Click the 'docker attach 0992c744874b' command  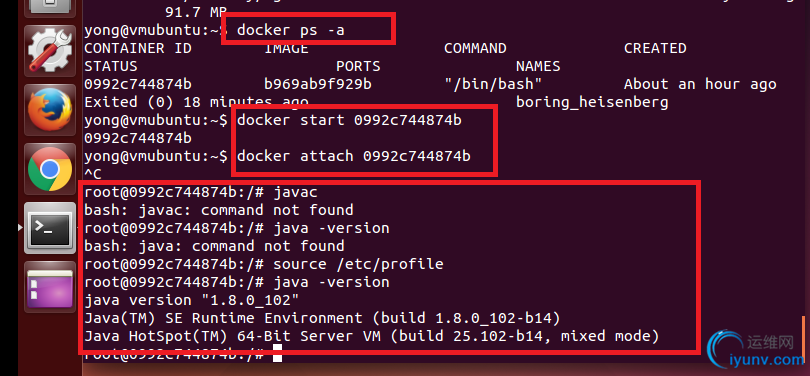[354, 156]
